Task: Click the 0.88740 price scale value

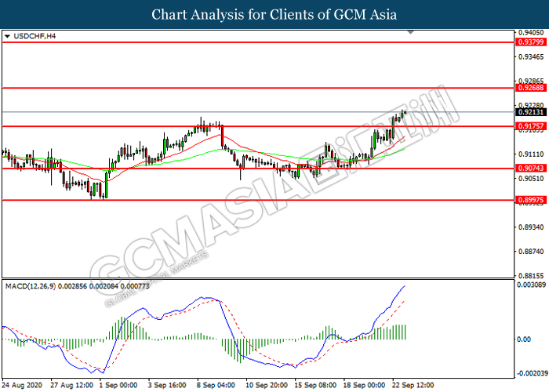Action: 531,252
